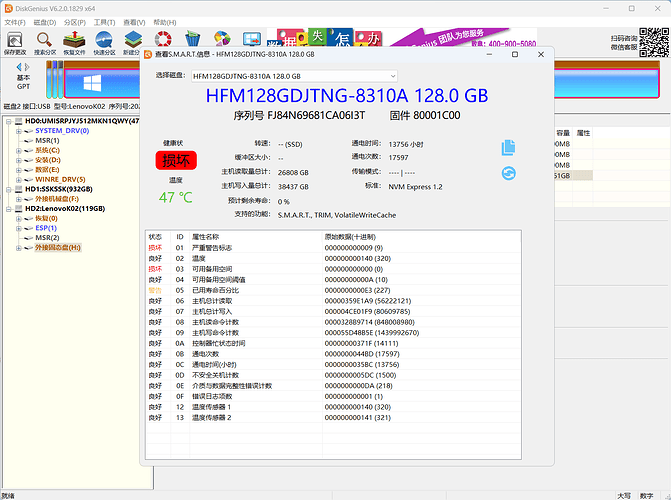
Task: Select MSR(2) partition in the tree
Action: click(47, 238)
